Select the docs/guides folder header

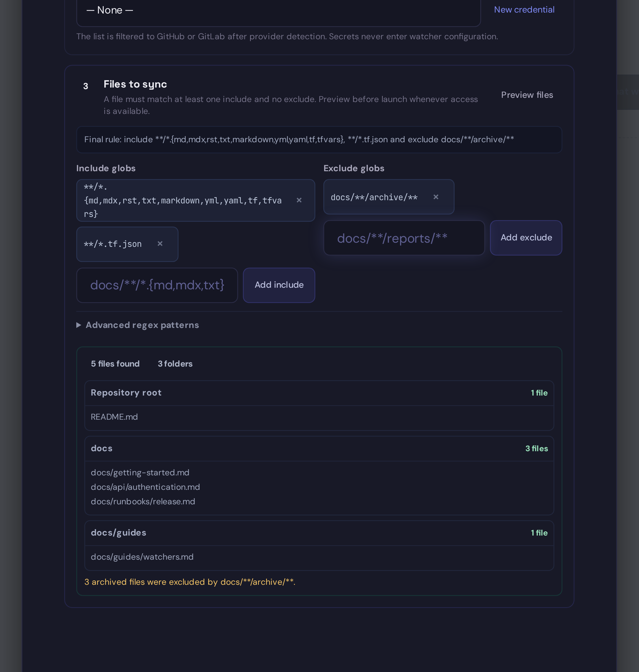[x=319, y=533]
